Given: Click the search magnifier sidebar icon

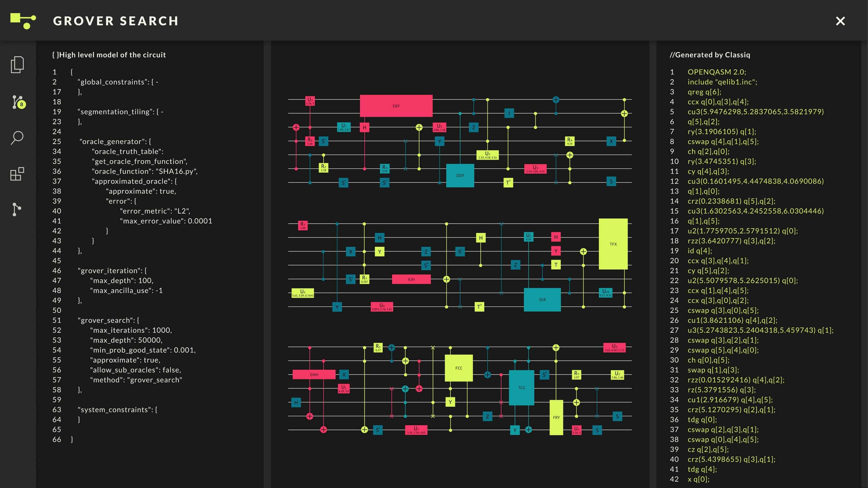Looking at the screenshot, I should 17,138.
